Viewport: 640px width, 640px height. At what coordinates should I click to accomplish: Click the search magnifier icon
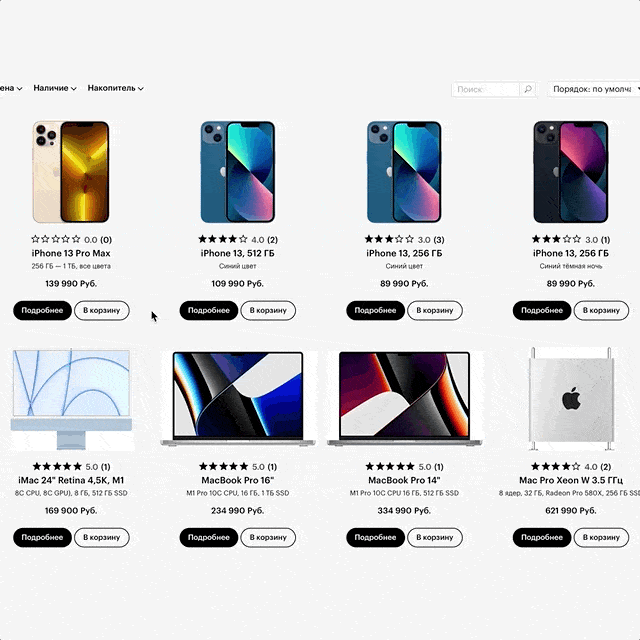click(528, 89)
